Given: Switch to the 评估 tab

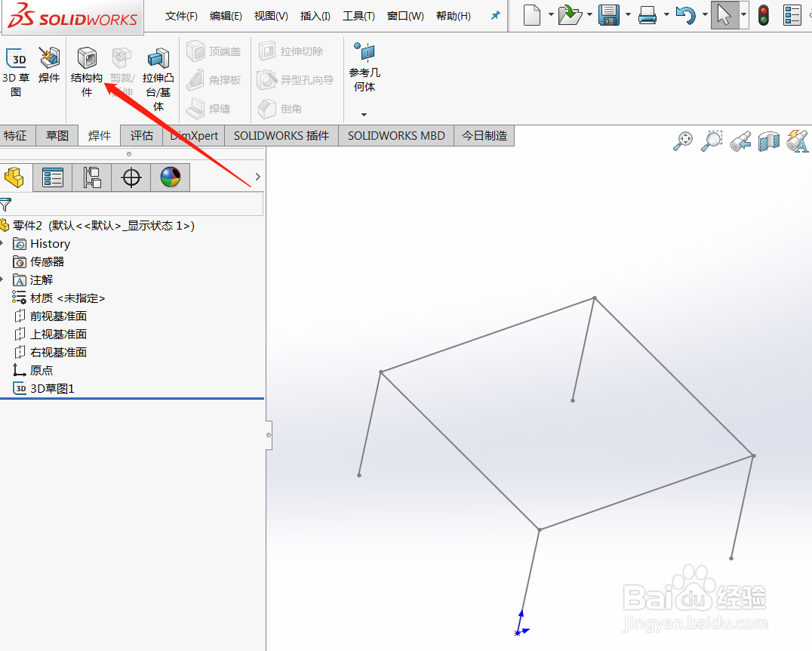Looking at the screenshot, I should pos(141,136).
